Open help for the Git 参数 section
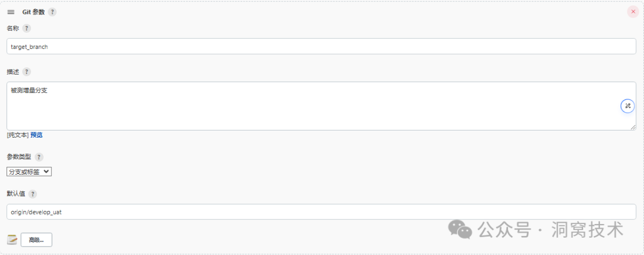Screen dimensions: 644x255 click(52, 12)
